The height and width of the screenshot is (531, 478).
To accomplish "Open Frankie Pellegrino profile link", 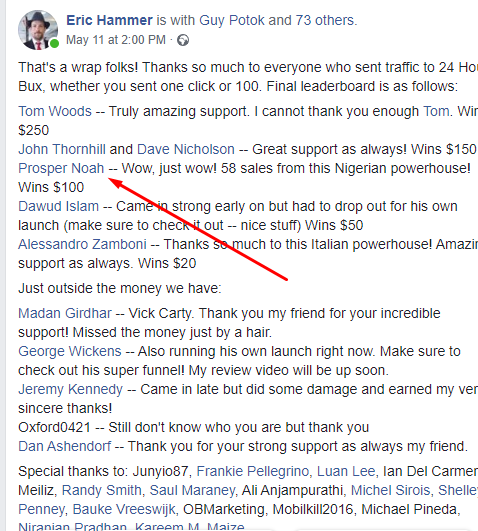I will 252,471.
